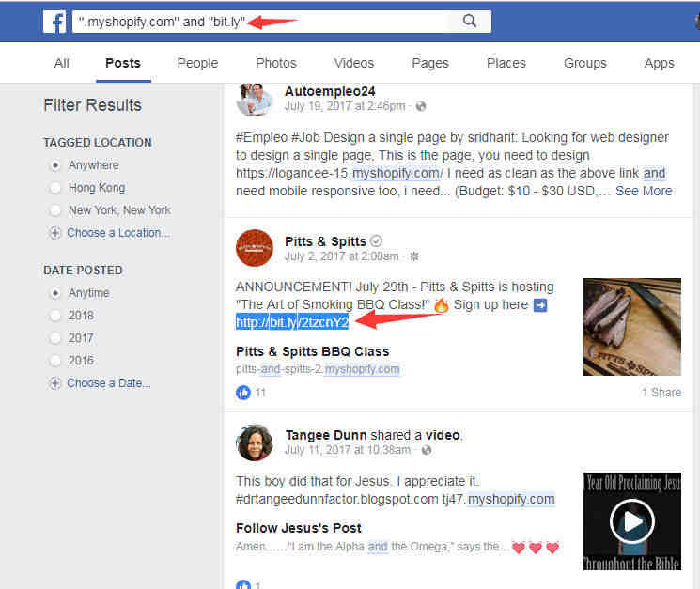This screenshot has height=589, width=700.
Task: Switch to the Apps tab
Action: [x=659, y=63]
